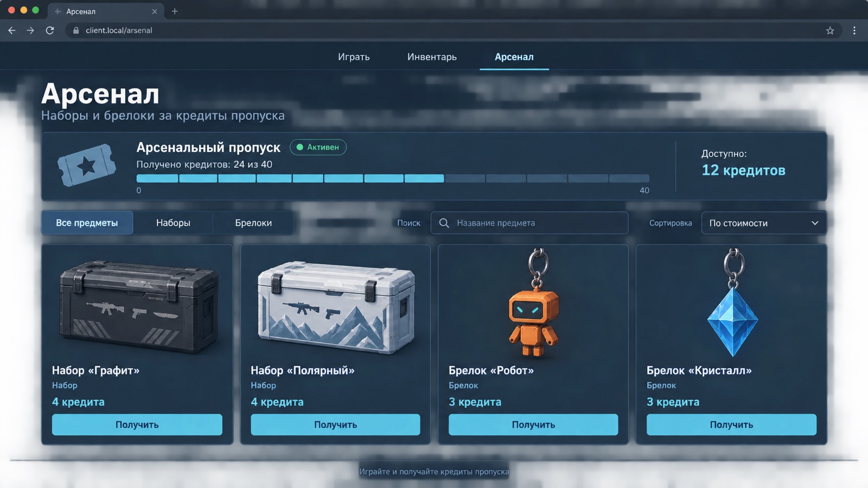
Task: Open a new tab with the plus icon
Action: 175,11
